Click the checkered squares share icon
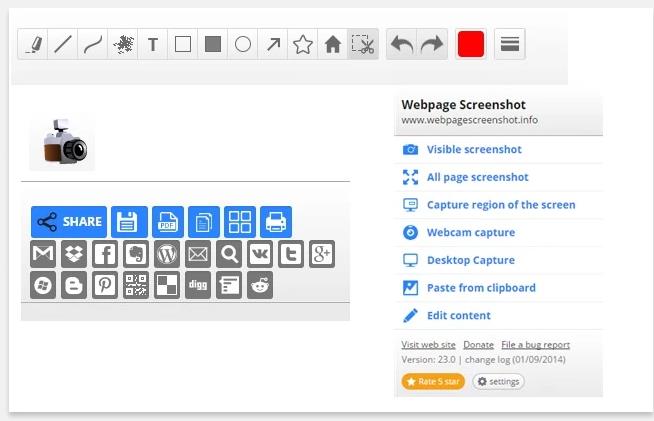Image resolution: width=654 pixels, height=421 pixels. [x=167, y=285]
